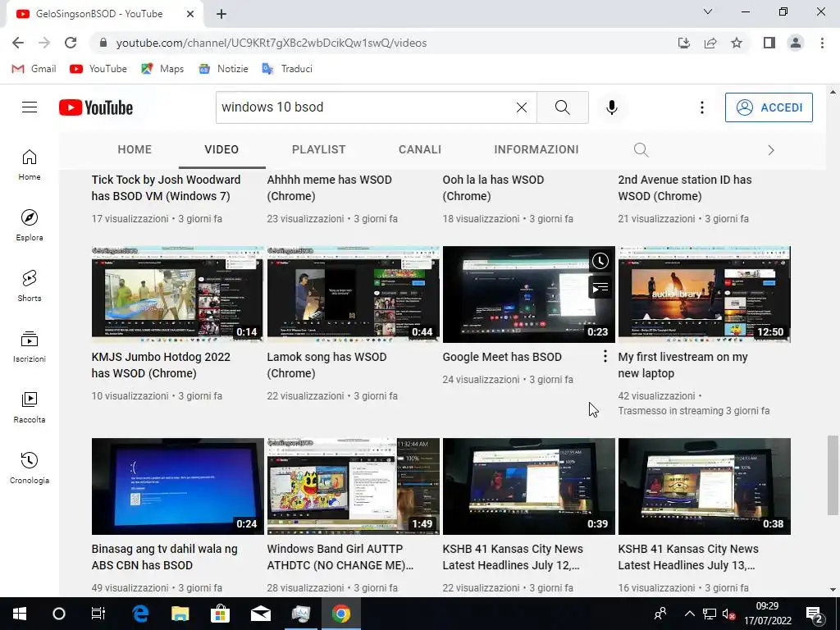The image size is (840, 630).
Task: Open KSHB 41 Headlines July 12 title
Action: pos(513,557)
